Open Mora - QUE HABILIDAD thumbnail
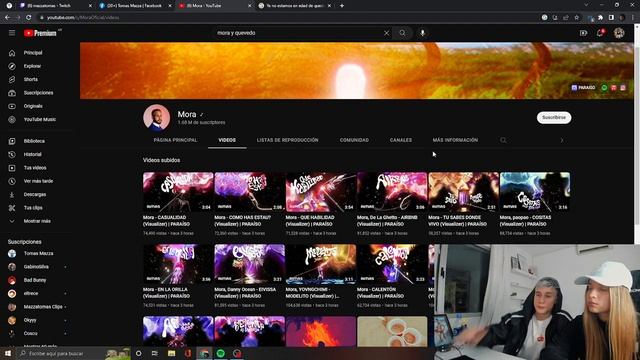Image resolution: width=640 pixels, height=360 pixels. tap(321, 192)
